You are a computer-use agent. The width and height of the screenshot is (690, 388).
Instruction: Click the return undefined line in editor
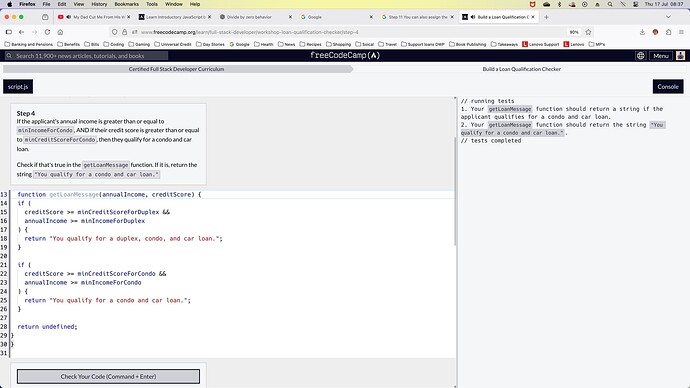coord(47,326)
